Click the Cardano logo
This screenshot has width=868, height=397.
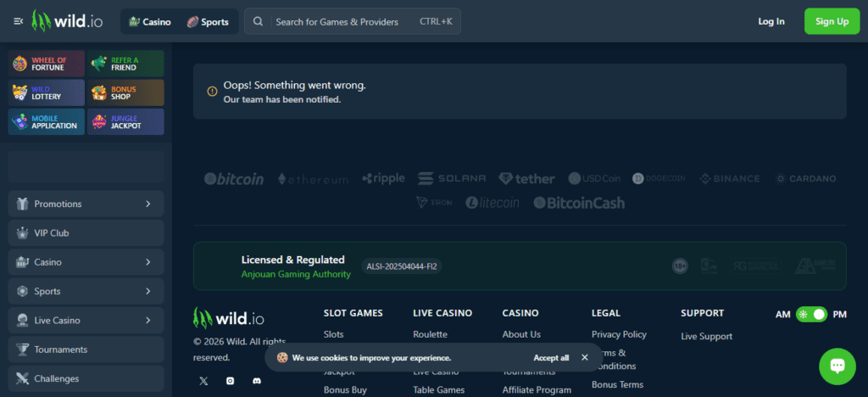coord(805,178)
